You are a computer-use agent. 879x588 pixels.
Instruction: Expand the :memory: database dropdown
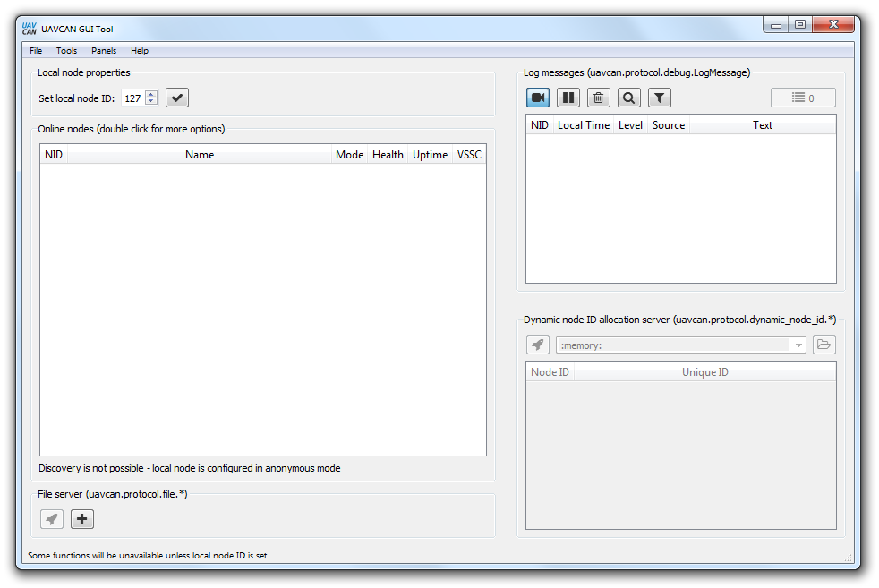798,345
